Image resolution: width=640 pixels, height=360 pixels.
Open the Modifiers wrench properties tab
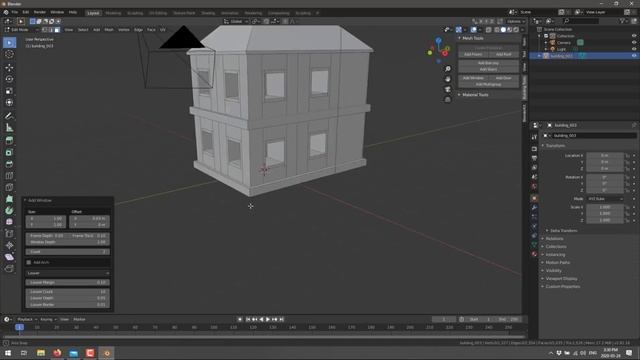pyautogui.click(x=534, y=207)
